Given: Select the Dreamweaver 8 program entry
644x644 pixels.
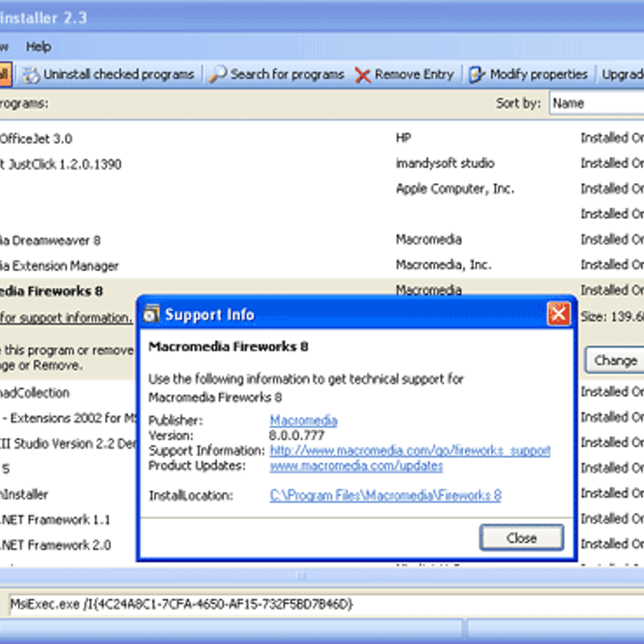Looking at the screenshot, I should pos(51,240).
